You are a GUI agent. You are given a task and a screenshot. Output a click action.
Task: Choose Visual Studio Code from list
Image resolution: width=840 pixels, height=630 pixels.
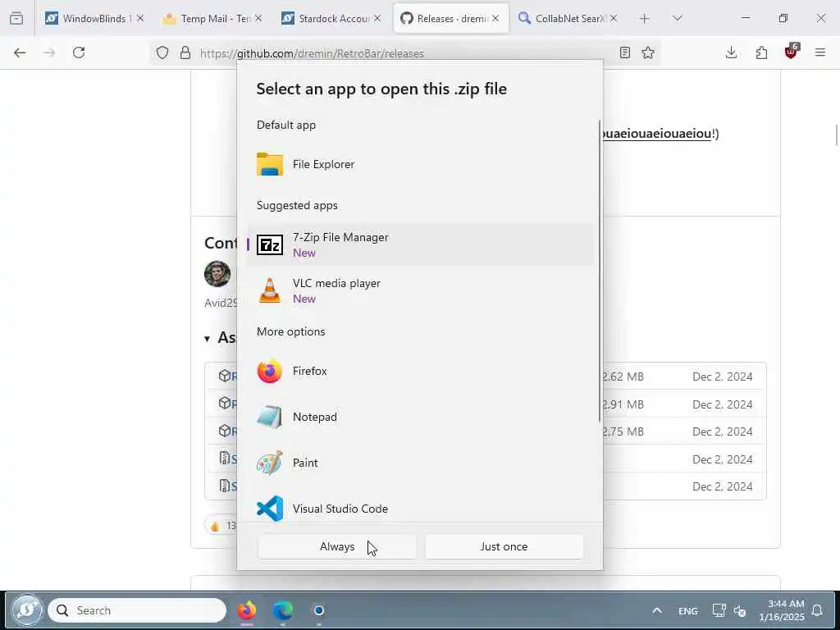[x=421, y=509]
